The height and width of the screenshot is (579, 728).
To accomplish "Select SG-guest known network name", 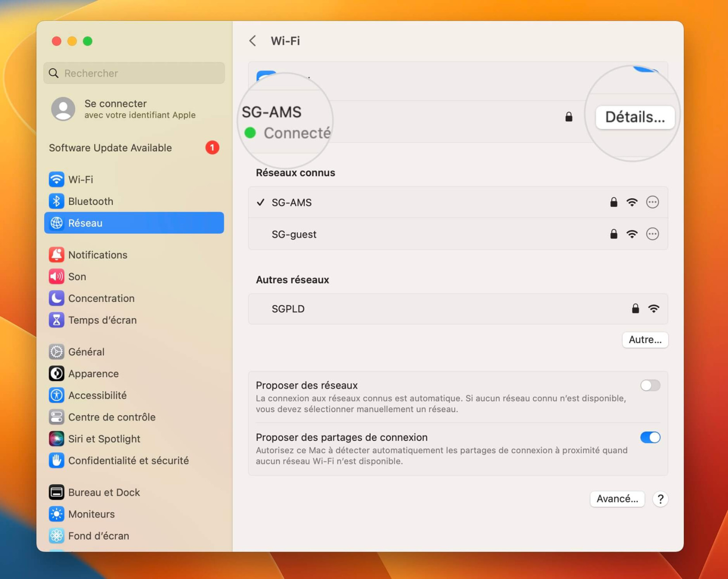I will tap(294, 234).
